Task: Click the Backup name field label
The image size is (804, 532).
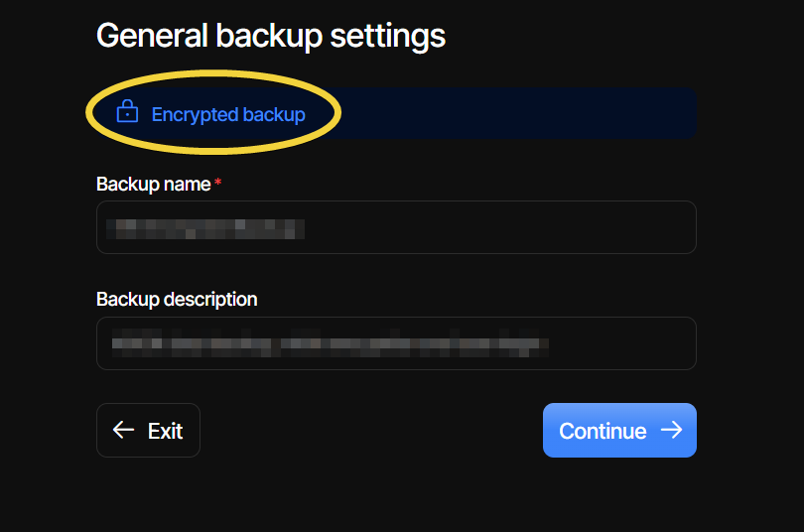Action: (x=153, y=184)
